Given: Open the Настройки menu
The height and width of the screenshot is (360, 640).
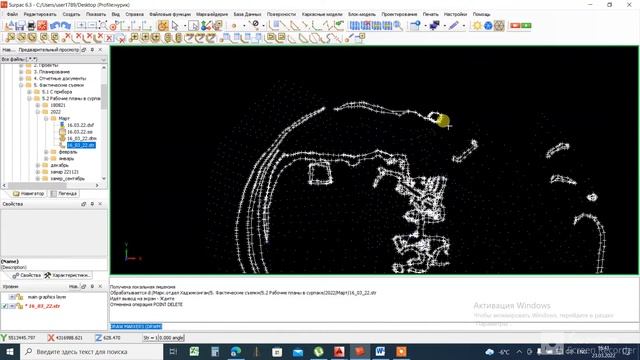Looking at the screenshot, I should point(455,14).
